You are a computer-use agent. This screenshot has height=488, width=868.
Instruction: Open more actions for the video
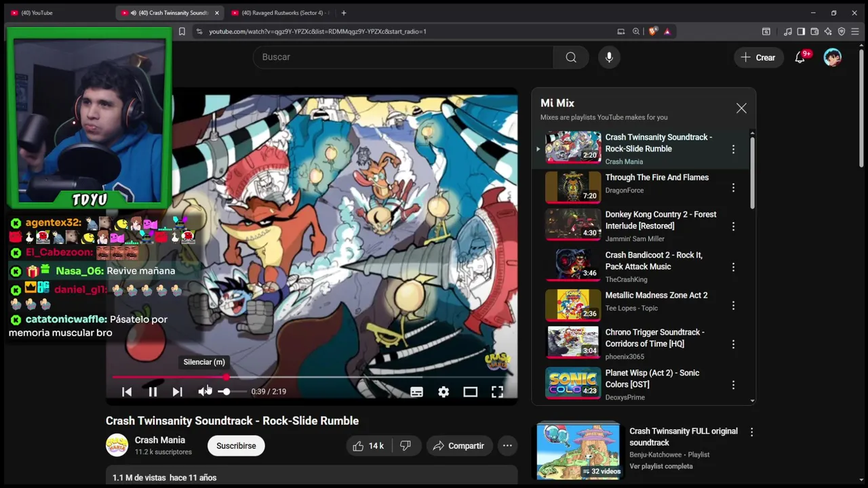click(x=507, y=445)
